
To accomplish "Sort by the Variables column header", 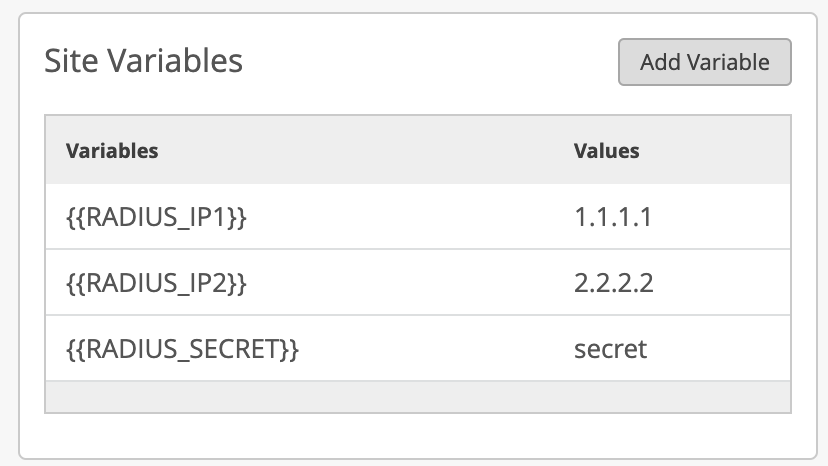I will tap(112, 151).
